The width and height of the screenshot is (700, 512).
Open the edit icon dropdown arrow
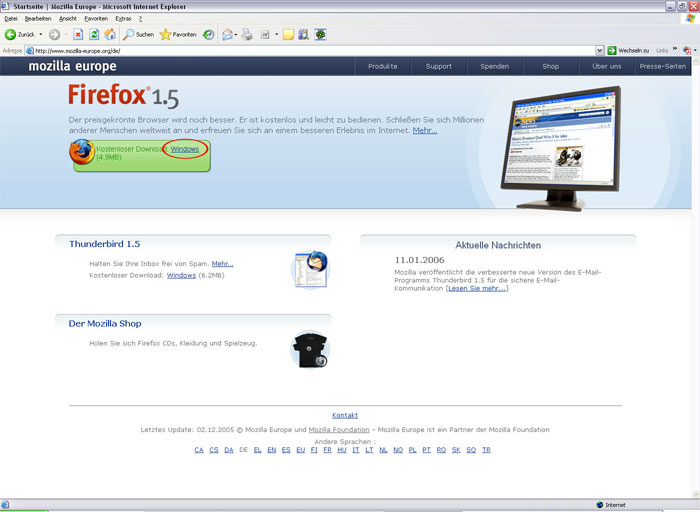pos(276,34)
